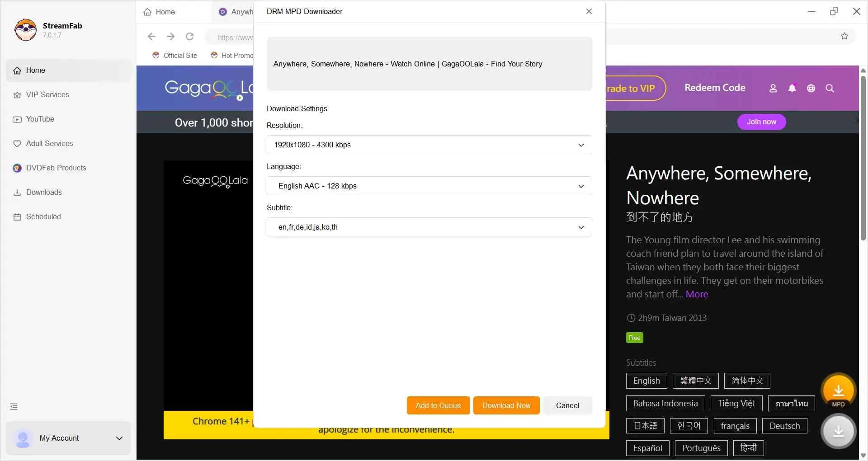Open the GagaOOLala user profile icon
This screenshot has height=461, width=868.
point(773,89)
